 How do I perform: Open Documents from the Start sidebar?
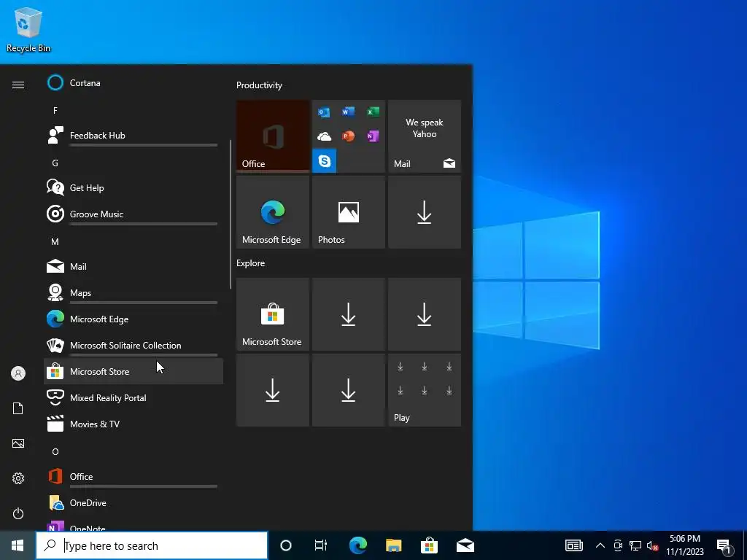click(x=18, y=408)
